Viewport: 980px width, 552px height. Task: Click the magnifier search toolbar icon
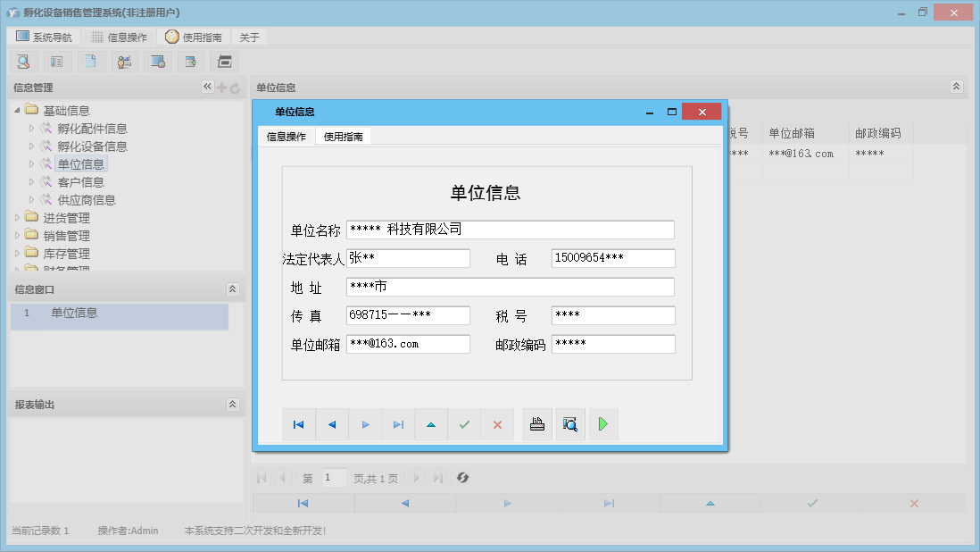(x=23, y=62)
